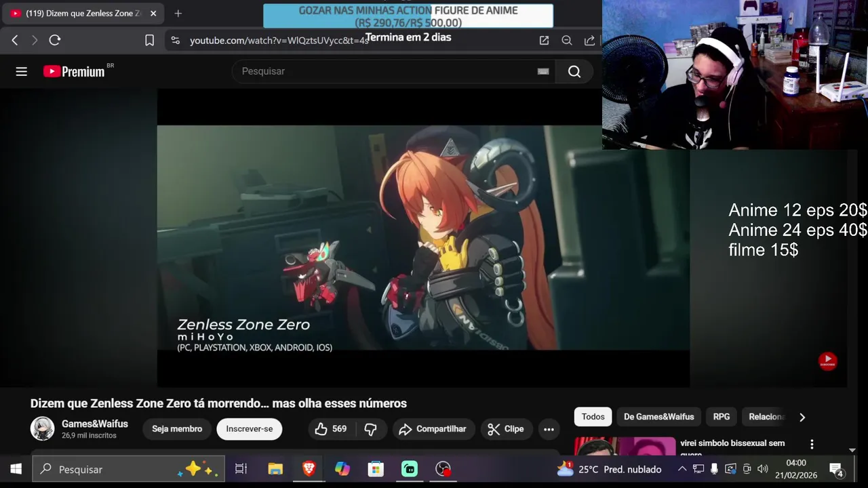The image size is (868, 488).
Task: Open the zoom-out magnifier icon in address bar
Action: (567, 41)
